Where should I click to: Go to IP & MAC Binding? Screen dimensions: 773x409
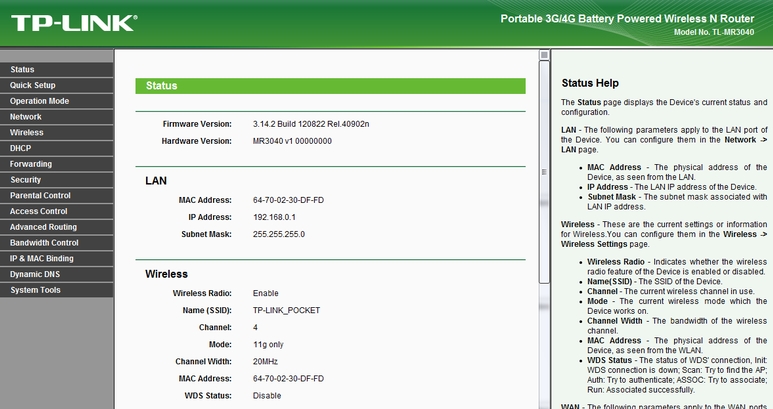click(x=56, y=259)
